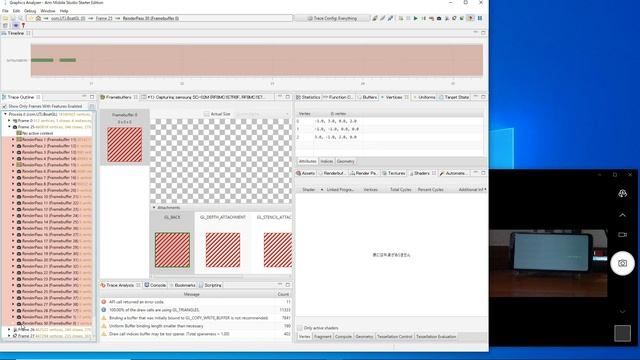Toggle Only active shaders checkbox

tap(300, 328)
